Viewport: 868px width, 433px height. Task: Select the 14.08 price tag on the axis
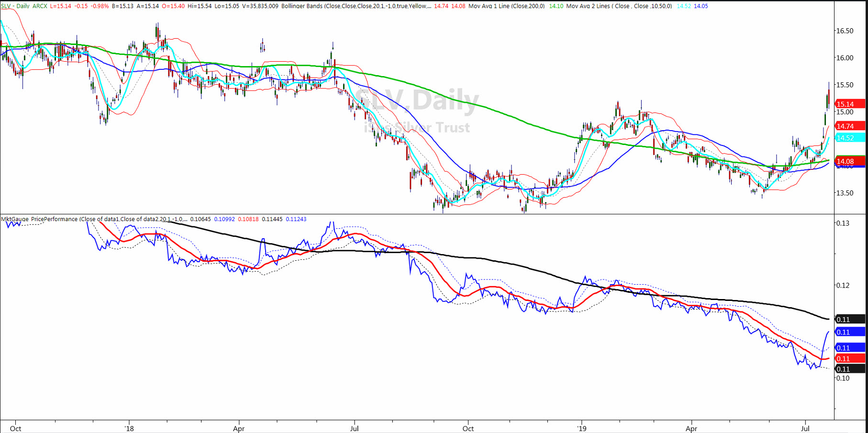[850, 161]
